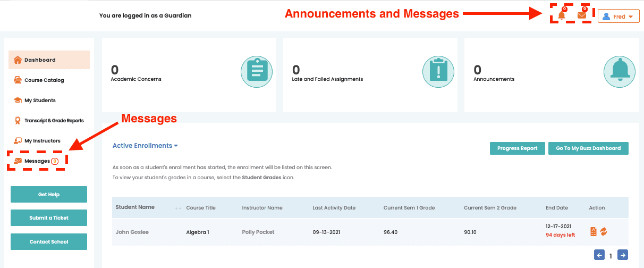644x268 pixels.
Task: Click the Late and Failed Assignments alert icon
Action: pyautogui.click(x=438, y=72)
